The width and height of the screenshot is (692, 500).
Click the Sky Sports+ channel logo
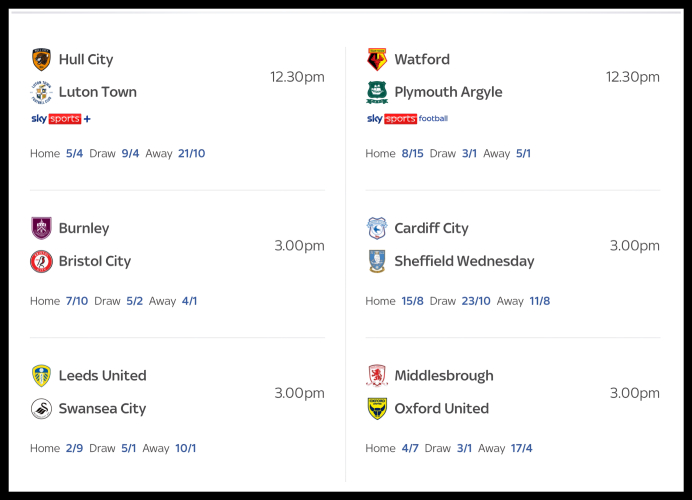point(61,119)
